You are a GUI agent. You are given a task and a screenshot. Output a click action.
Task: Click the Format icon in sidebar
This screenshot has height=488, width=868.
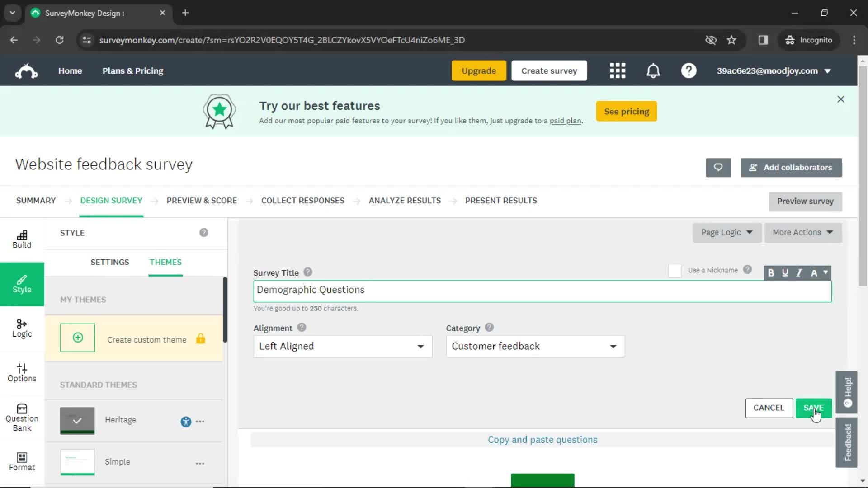pyautogui.click(x=21, y=458)
